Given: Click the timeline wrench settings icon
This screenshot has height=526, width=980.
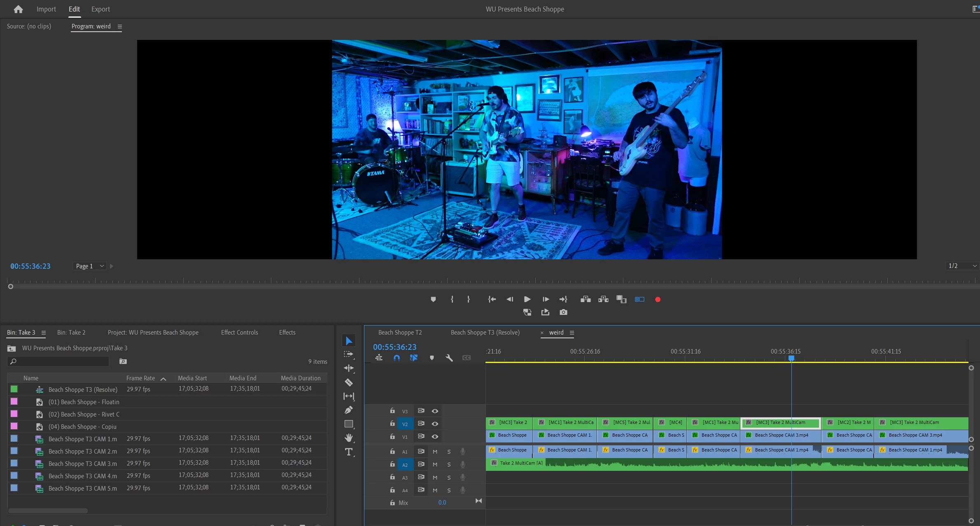Looking at the screenshot, I should coord(449,358).
